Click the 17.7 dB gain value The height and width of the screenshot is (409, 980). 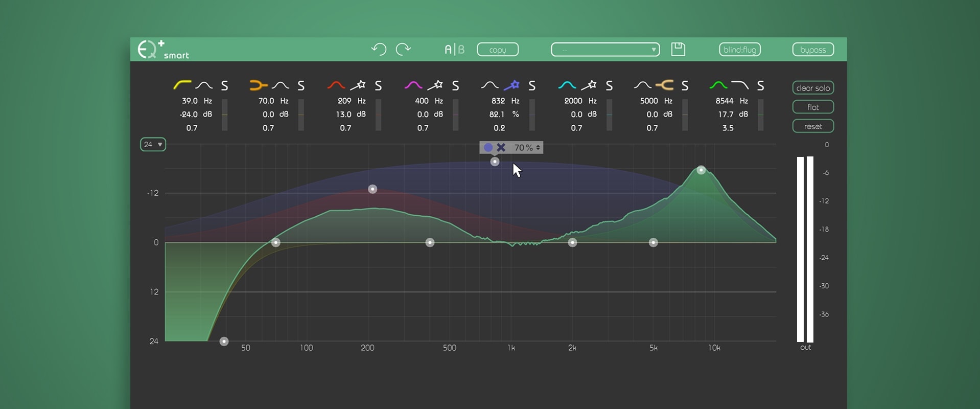click(726, 115)
